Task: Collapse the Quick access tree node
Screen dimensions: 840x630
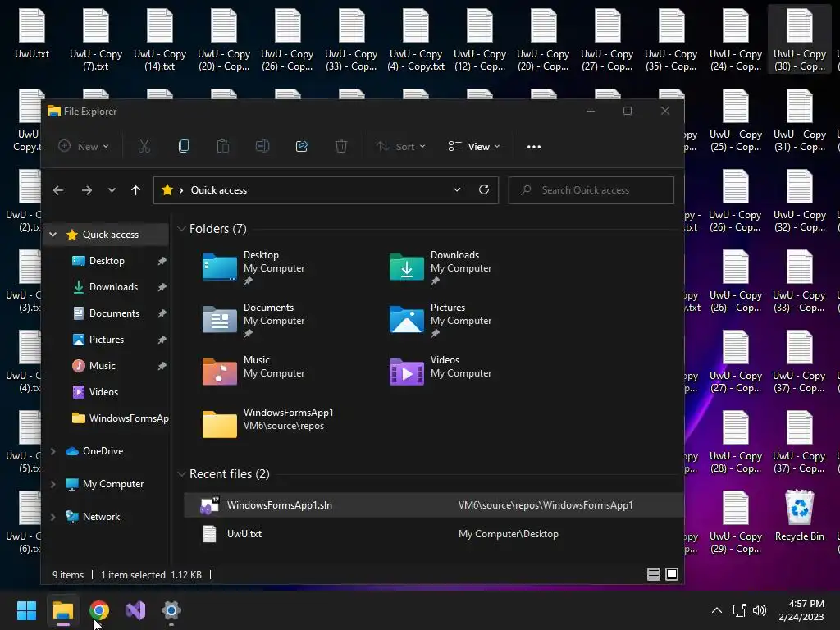Action: pos(53,234)
